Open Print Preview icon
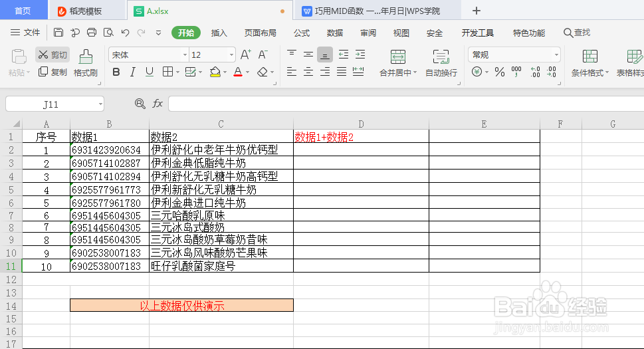The image size is (644, 349). click(108, 33)
